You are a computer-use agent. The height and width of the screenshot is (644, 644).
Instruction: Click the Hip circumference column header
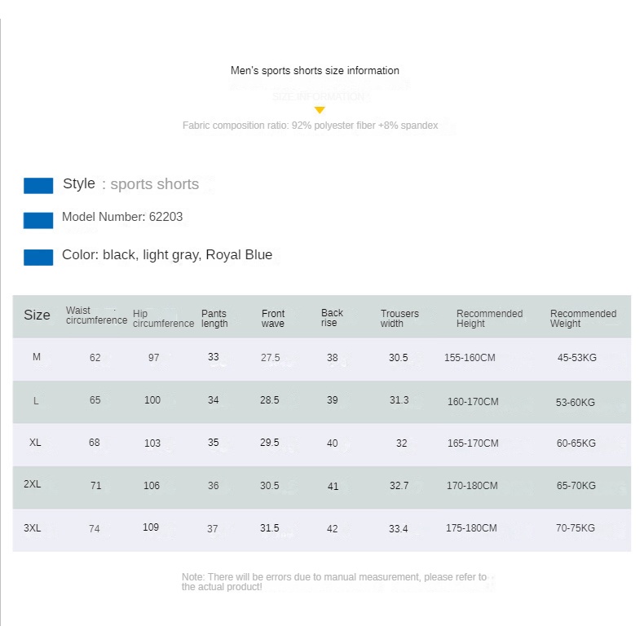(x=163, y=318)
